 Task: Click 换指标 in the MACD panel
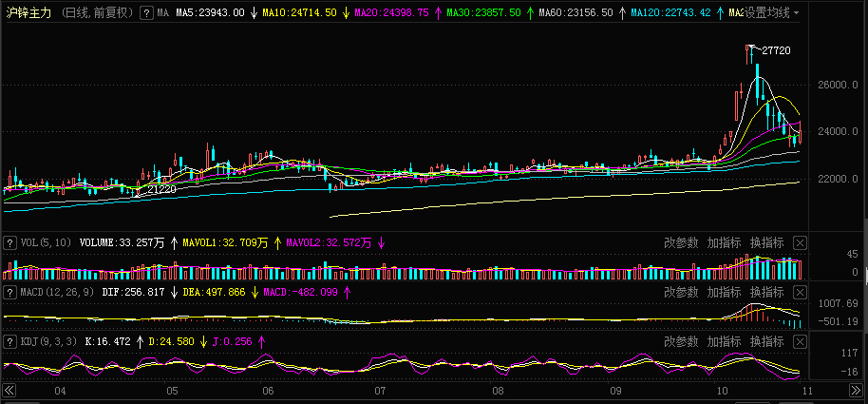[766, 292]
